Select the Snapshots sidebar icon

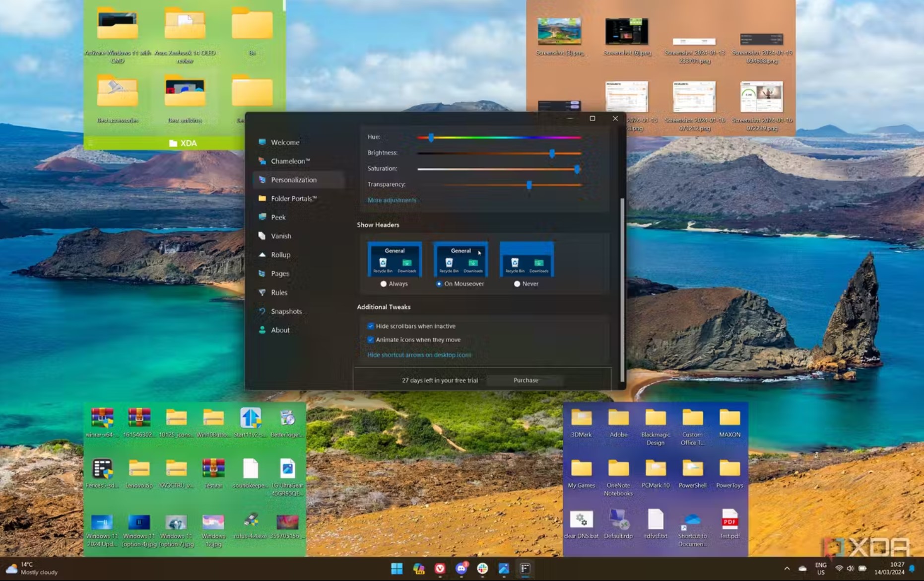[x=263, y=311]
